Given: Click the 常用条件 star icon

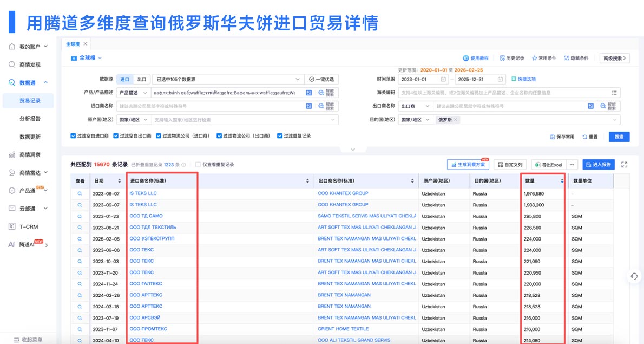Looking at the screenshot, I should point(535,58).
